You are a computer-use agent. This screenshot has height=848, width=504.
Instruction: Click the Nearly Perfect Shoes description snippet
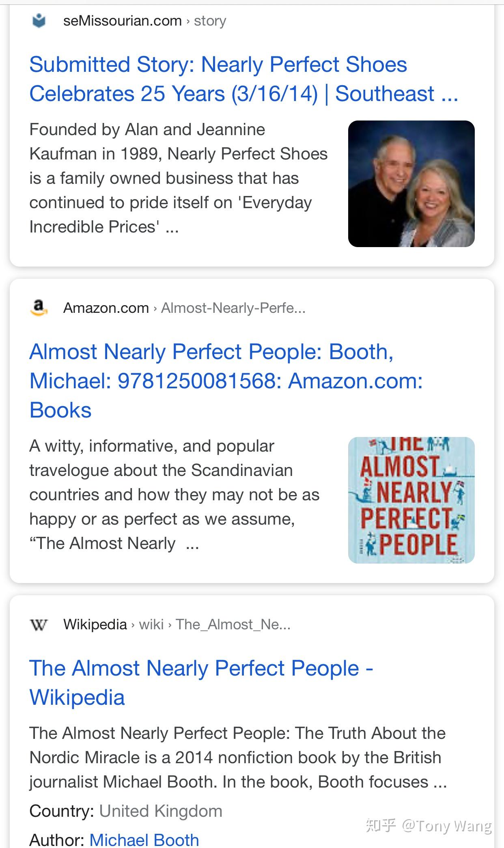coord(178,178)
